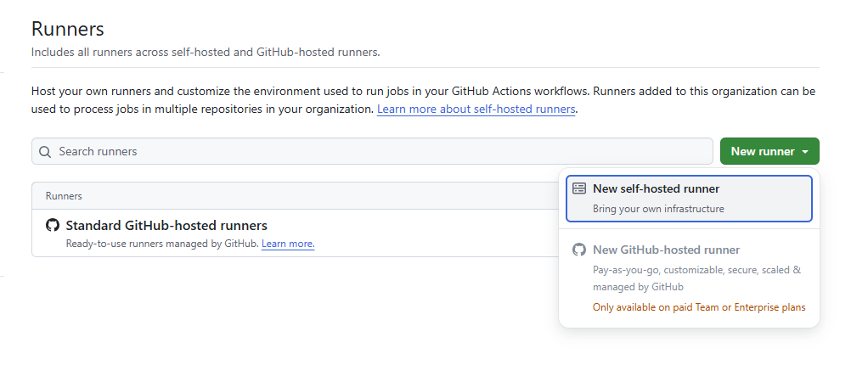The height and width of the screenshot is (365, 868).
Task: Click the Host your own runners description paragraph
Action: point(424,100)
